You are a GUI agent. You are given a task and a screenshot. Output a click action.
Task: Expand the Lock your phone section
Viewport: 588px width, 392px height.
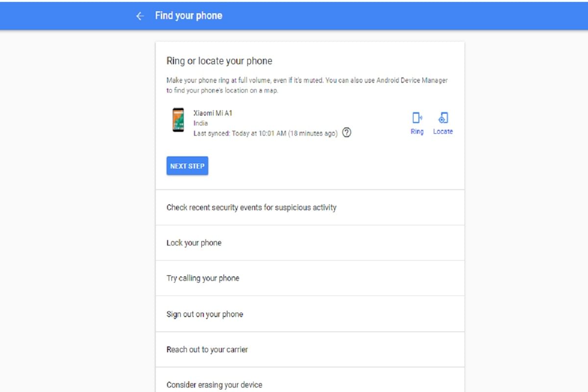(193, 243)
